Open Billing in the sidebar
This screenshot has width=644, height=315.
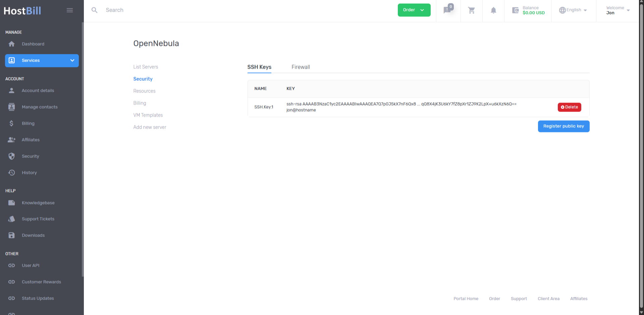point(28,123)
